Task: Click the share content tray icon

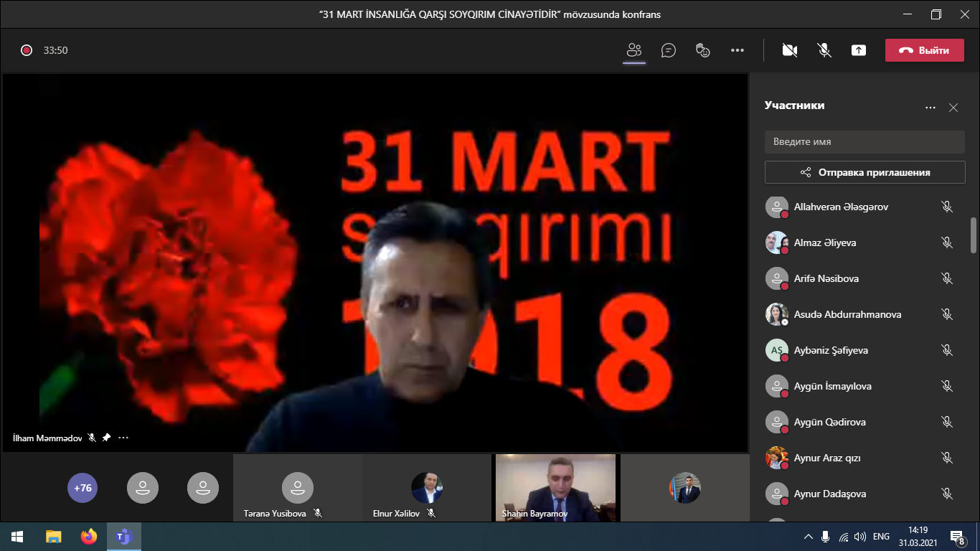Action: pos(859,50)
